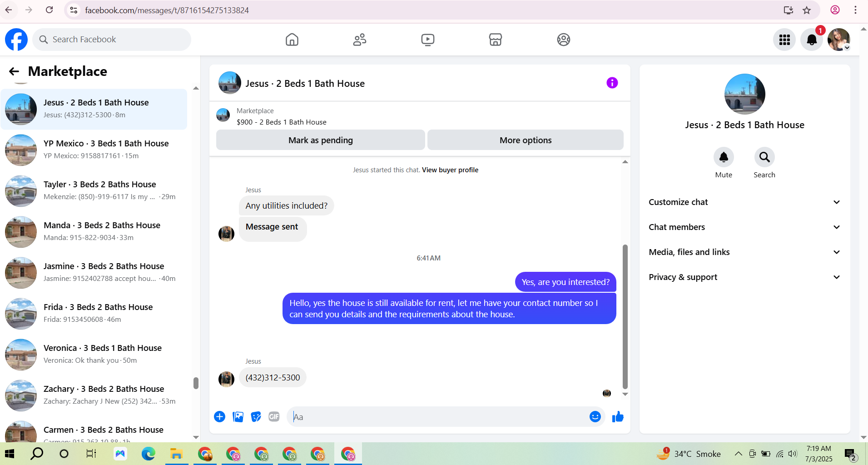
Task: Open Windows Start menu
Action: click(10, 454)
